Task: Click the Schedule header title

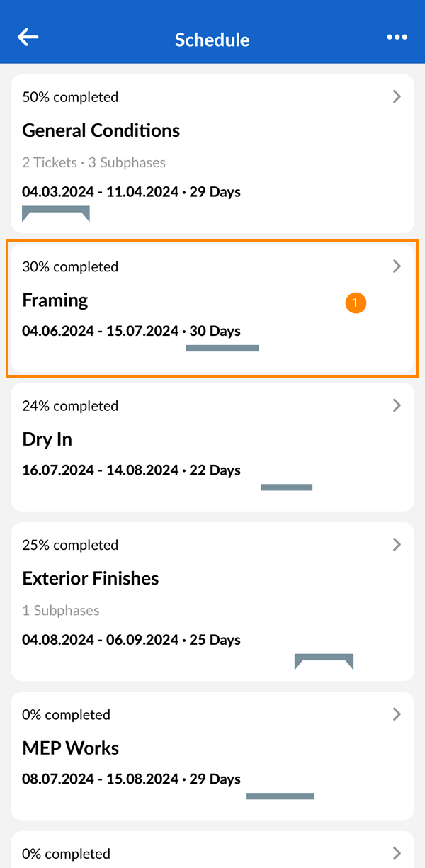Action: point(212,40)
